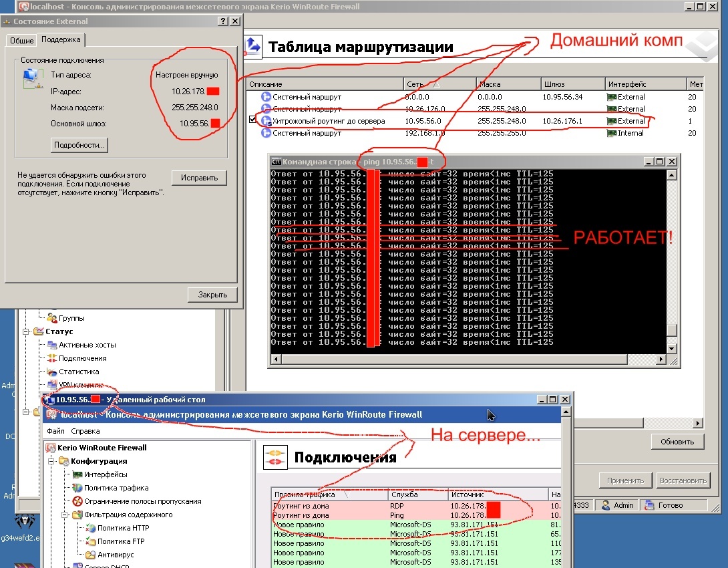Click the Admin user icon in status bar
This screenshot has width=728, height=568.
[x=606, y=505]
